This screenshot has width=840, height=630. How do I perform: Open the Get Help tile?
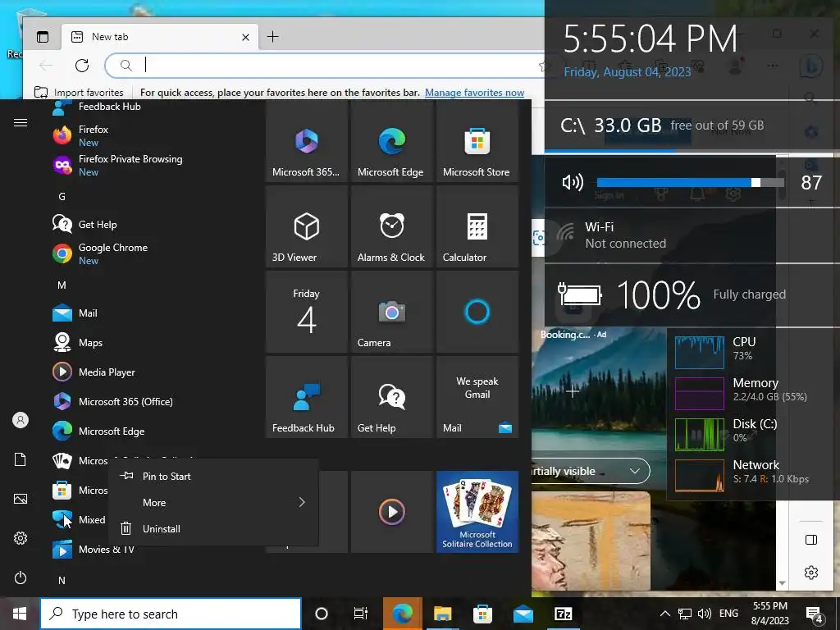point(391,397)
